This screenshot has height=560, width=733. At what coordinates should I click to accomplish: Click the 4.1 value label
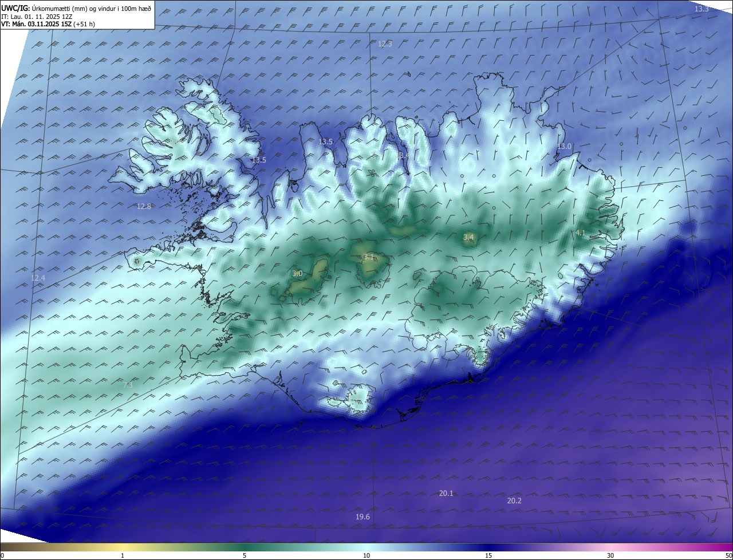580,233
